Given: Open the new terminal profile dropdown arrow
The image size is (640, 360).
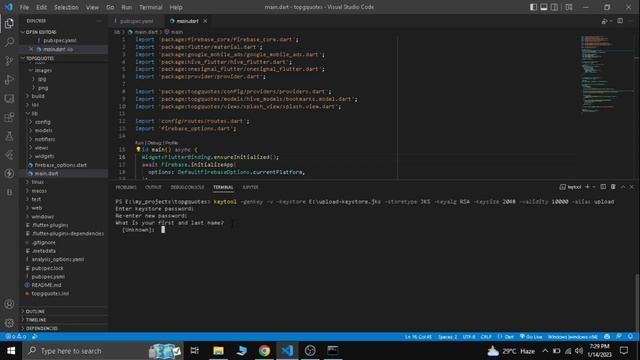Looking at the screenshot, I should coord(594,187).
